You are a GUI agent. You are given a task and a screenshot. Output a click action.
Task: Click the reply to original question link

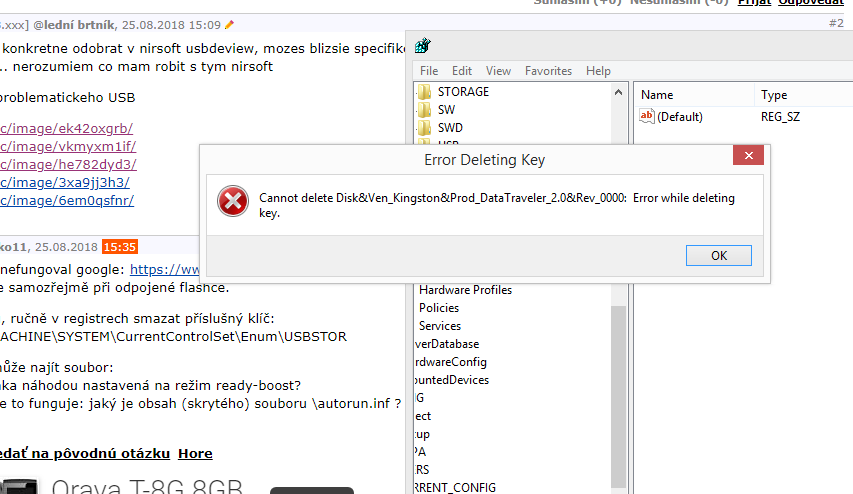tap(85, 453)
